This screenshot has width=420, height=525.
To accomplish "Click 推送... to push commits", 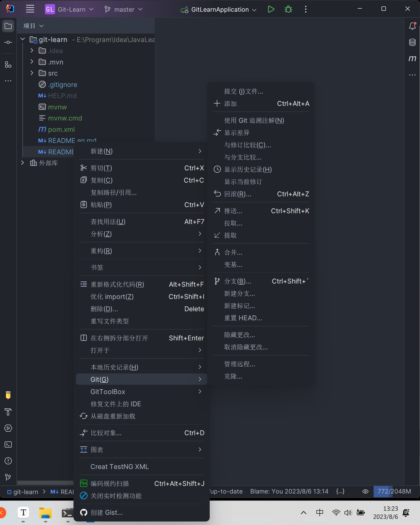I will coord(233,211).
